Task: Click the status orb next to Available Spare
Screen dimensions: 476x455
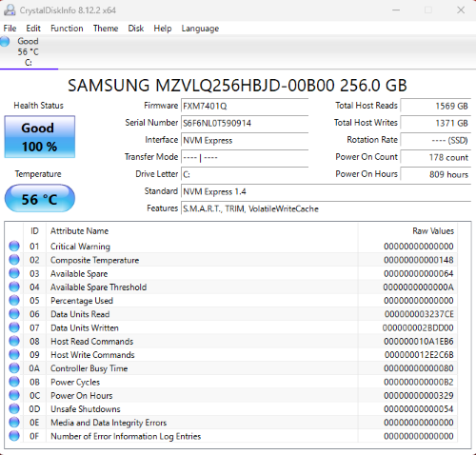Action: pos(14,273)
